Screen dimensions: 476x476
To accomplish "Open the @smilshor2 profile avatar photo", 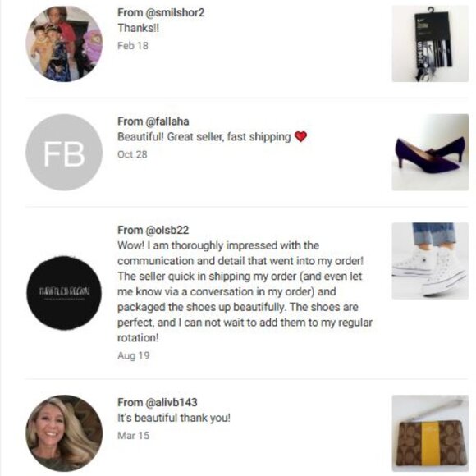I will pyautogui.click(x=64, y=44).
